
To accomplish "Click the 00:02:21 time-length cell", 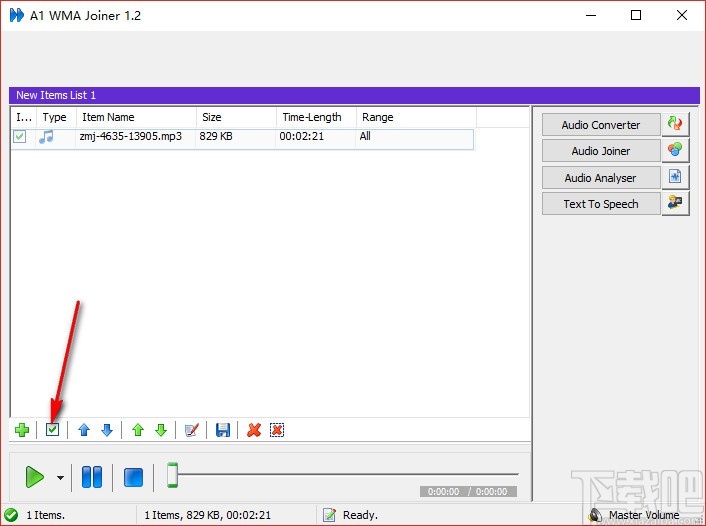I will [301, 136].
